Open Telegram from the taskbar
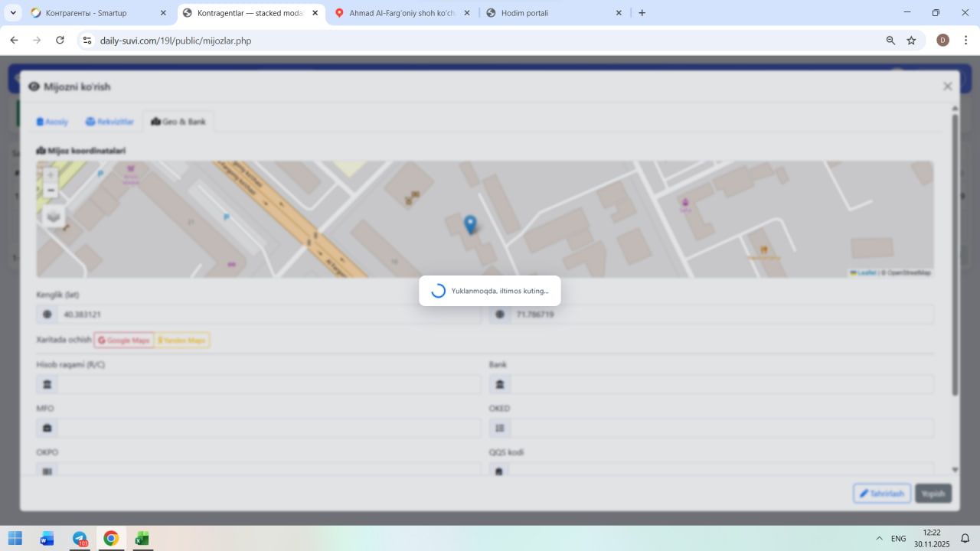Screen dimensions: 980x551 80,538
